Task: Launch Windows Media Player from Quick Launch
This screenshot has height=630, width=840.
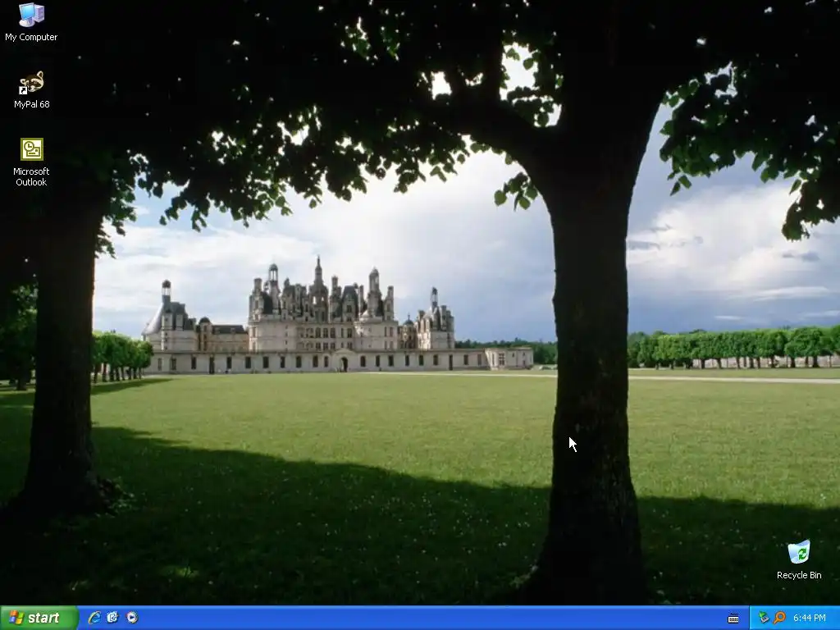Action: [x=132, y=618]
